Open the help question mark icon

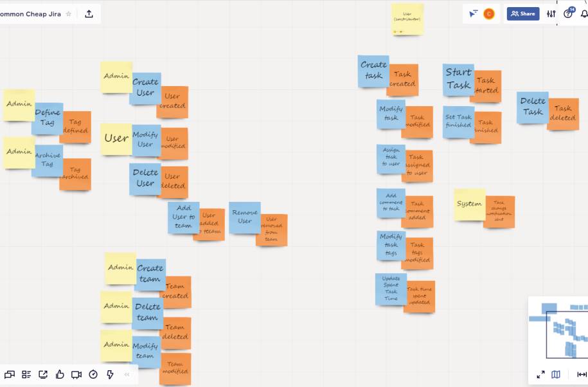coord(567,14)
